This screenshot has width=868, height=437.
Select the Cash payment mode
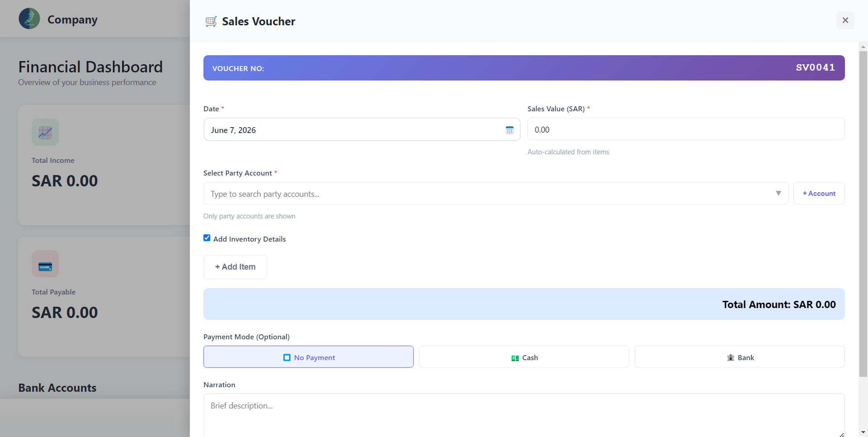click(524, 357)
